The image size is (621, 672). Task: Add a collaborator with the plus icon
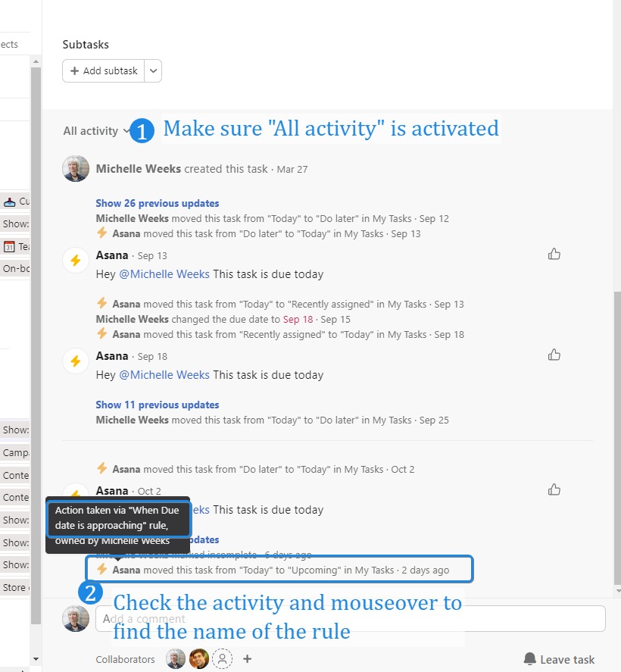(x=247, y=658)
